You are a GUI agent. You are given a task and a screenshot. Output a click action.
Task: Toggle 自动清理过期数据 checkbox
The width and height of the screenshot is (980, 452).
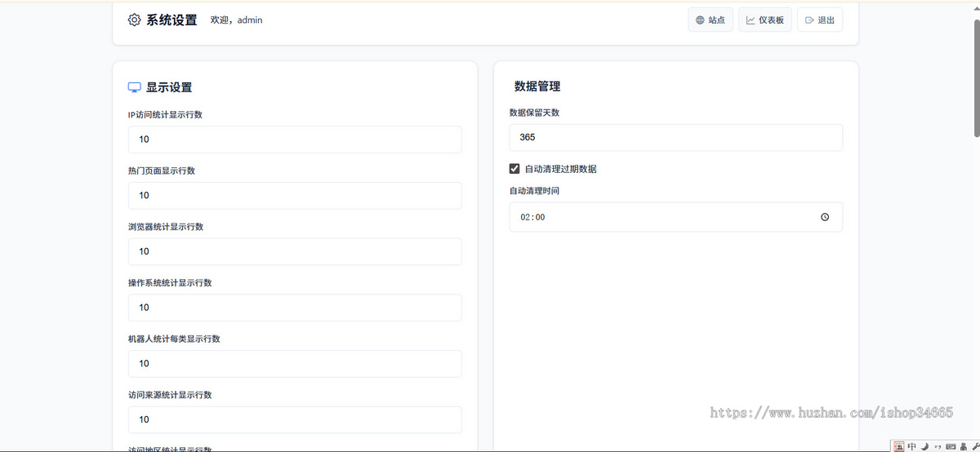click(x=514, y=169)
